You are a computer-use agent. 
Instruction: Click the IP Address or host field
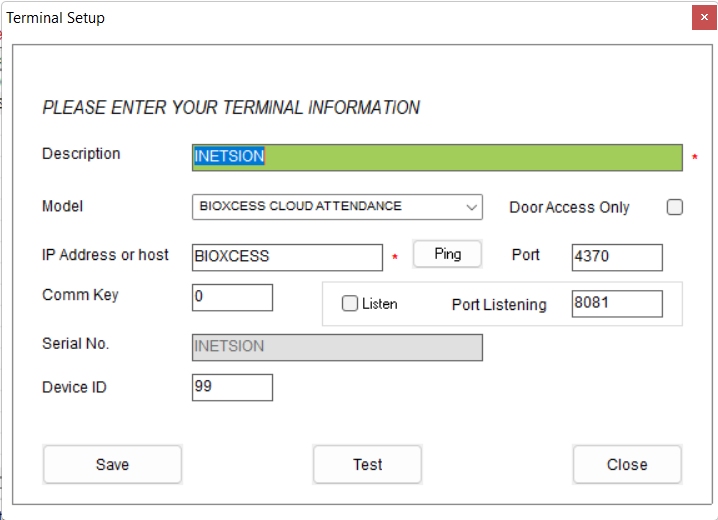[287, 257]
